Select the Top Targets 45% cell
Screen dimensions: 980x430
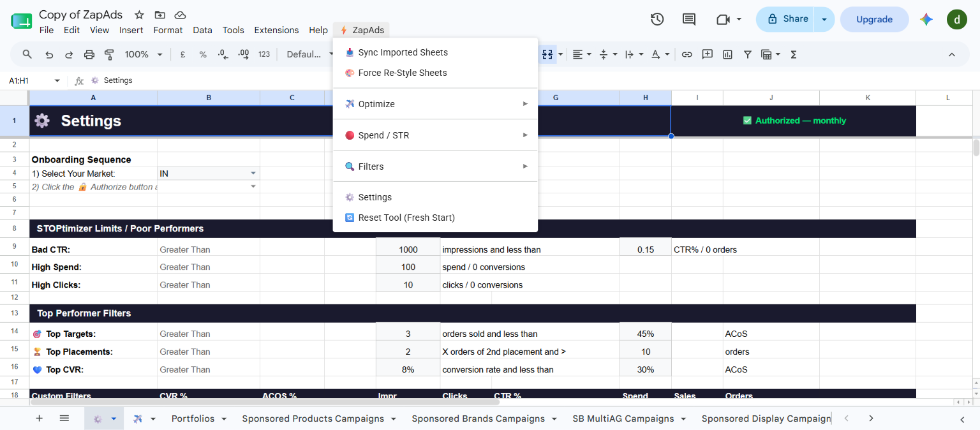[645, 334]
